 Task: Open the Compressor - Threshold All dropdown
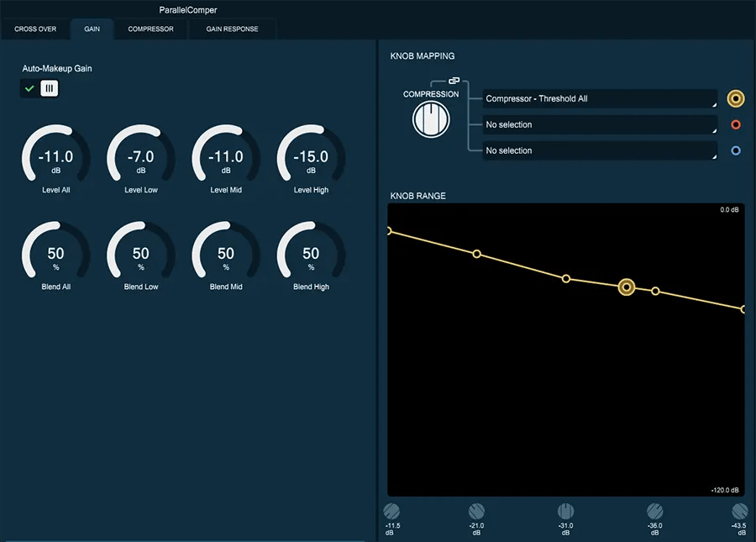[x=600, y=99]
